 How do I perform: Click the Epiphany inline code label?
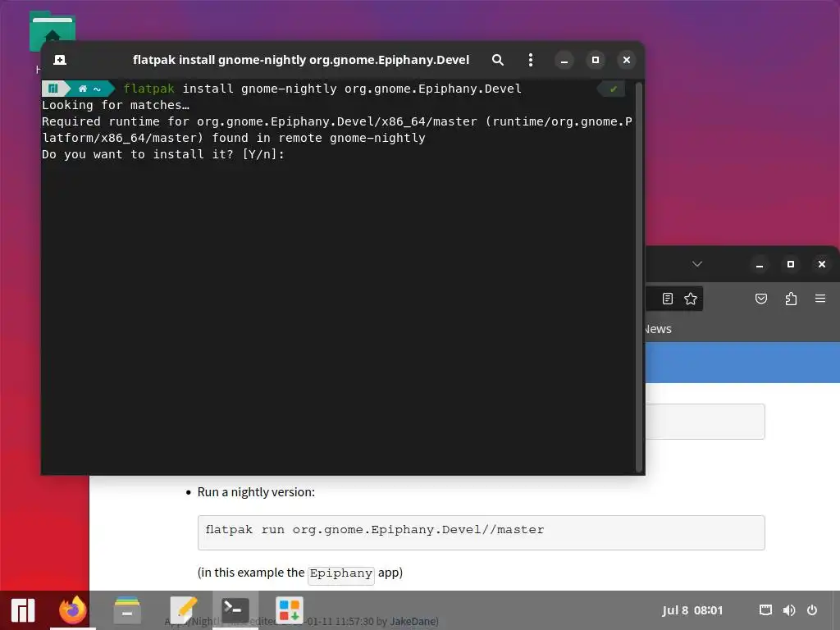[x=341, y=573]
